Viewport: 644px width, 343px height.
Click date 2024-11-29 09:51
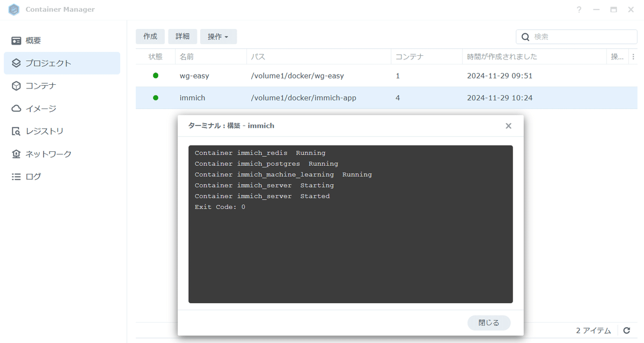500,76
